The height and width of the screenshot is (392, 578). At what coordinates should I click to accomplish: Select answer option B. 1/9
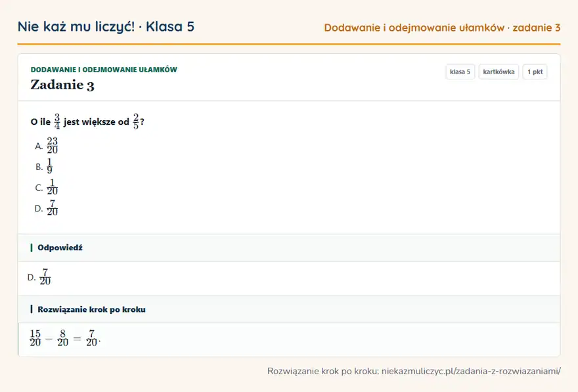(x=44, y=166)
